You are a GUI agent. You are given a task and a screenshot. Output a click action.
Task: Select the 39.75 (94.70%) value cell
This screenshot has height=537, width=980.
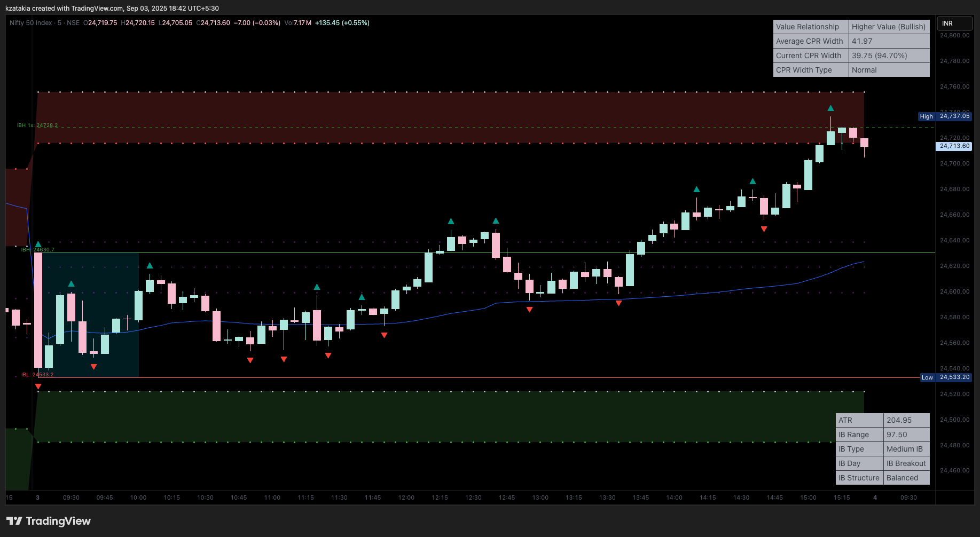point(889,56)
